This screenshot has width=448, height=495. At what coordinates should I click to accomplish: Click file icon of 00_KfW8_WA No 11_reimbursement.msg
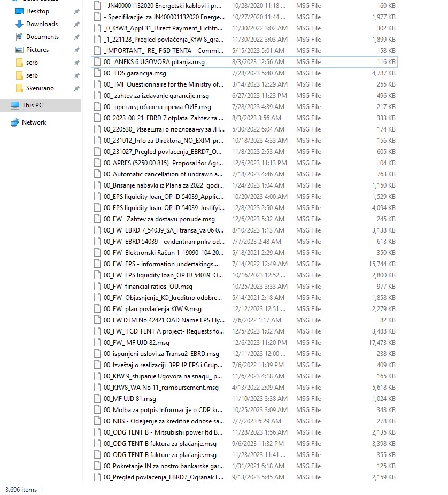97,388
